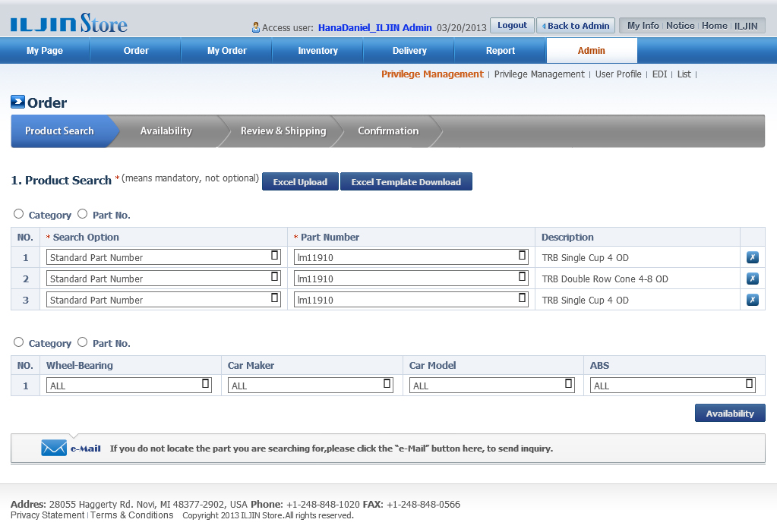Open the orange highlighted Privilege Management link
Image resolution: width=777 pixels, height=532 pixels.
pyautogui.click(x=432, y=74)
